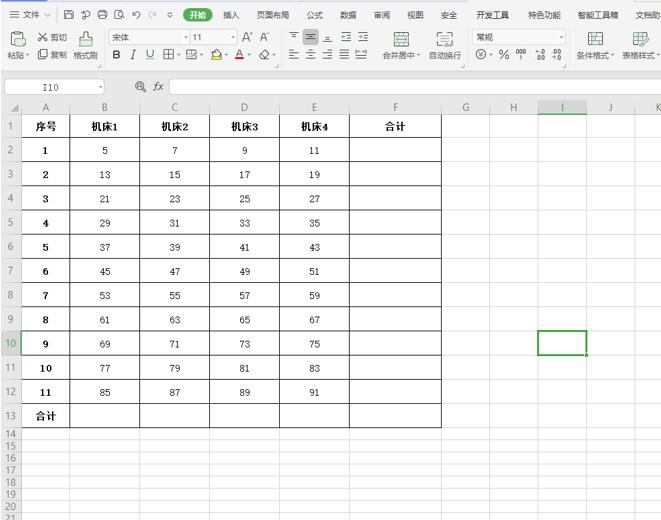
Task: Switch to the View (视图) tab
Action: click(415, 15)
